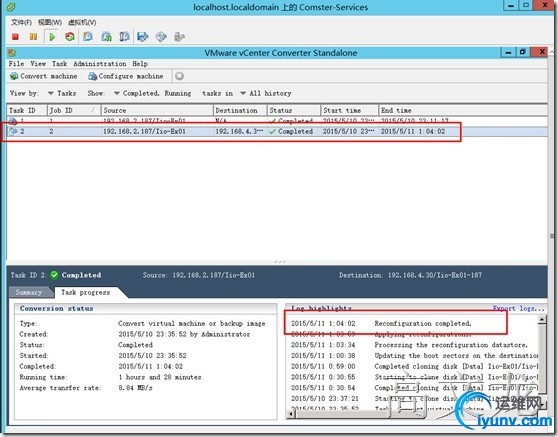The width and height of the screenshot is (558, 437).
Task: Click the Completed status cell of task 2
Action: click(x=291, y=131)
